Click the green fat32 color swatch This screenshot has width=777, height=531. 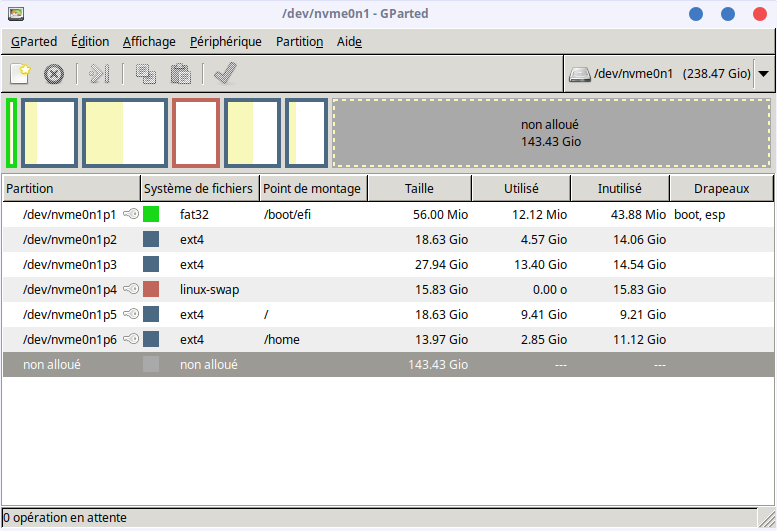pyautogui.click(x=151, y=214)
